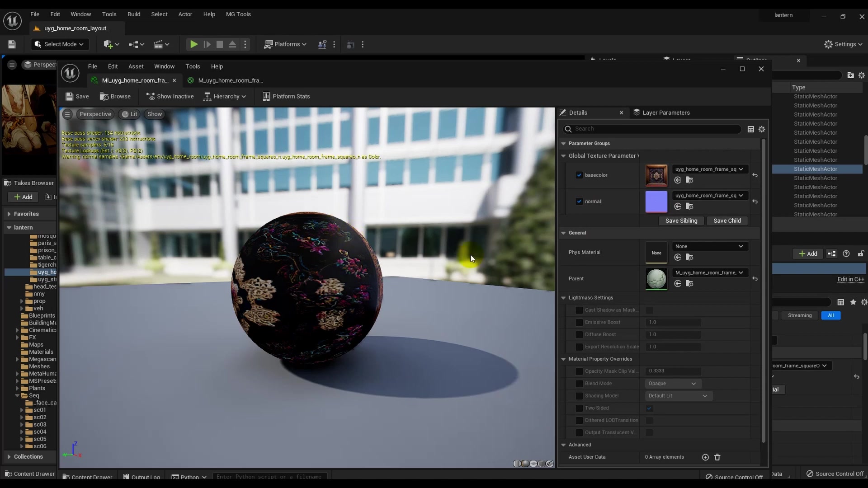Click Add in Takes Browser panel
Viewport: 868px width, 488px height.
(x=23, y=197)
